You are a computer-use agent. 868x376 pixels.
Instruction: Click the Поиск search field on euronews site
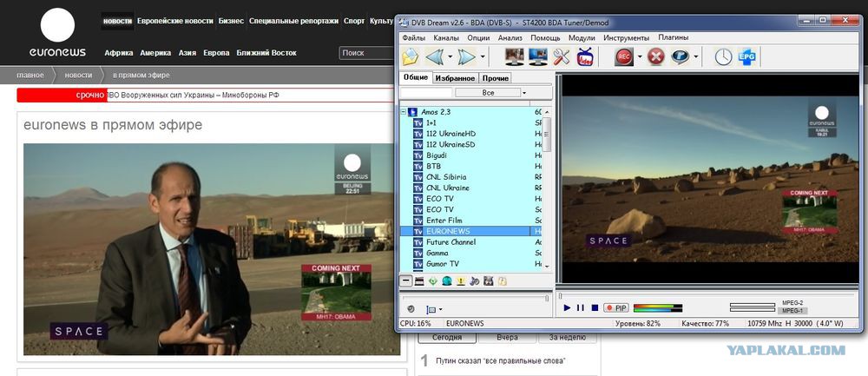click(366, 53)
